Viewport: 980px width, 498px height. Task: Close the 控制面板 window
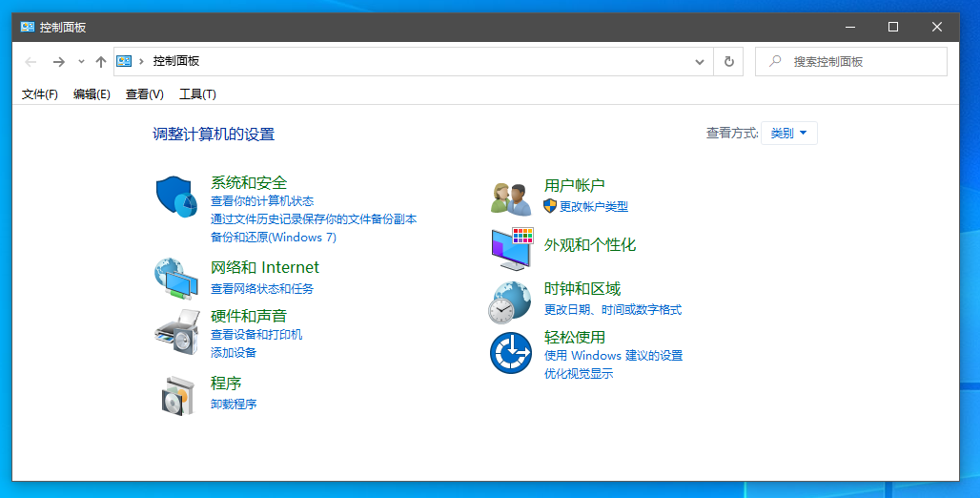[x=937, y=27]
